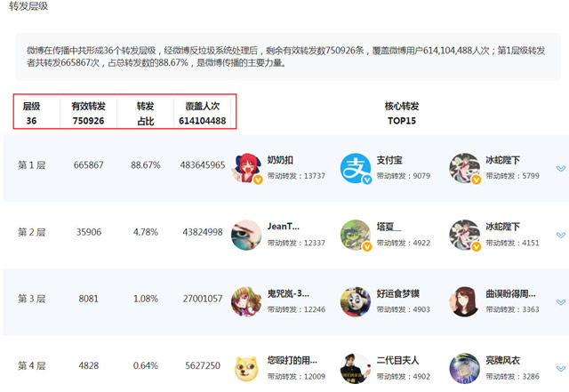Click the 奶奶扣 user avatar
This screenshot has height=392, width=569.
pyautogui.click(x=246, y=166)
